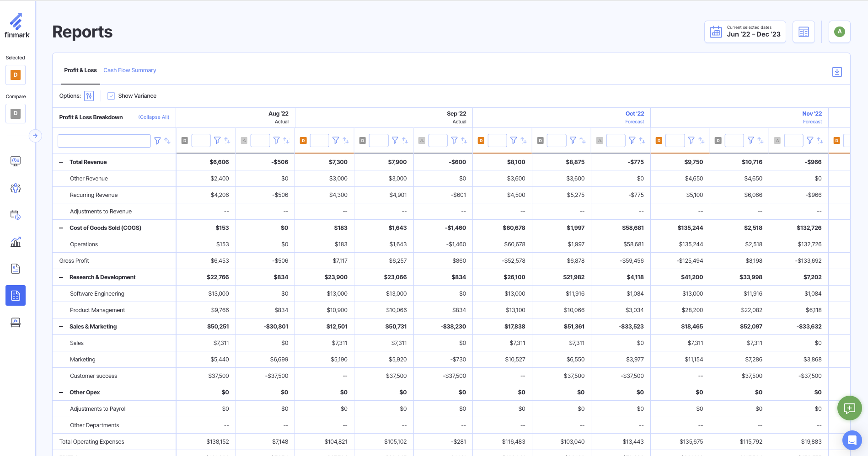
Task: Open the options settings sliders icon
Action: [x=89, y=96]
